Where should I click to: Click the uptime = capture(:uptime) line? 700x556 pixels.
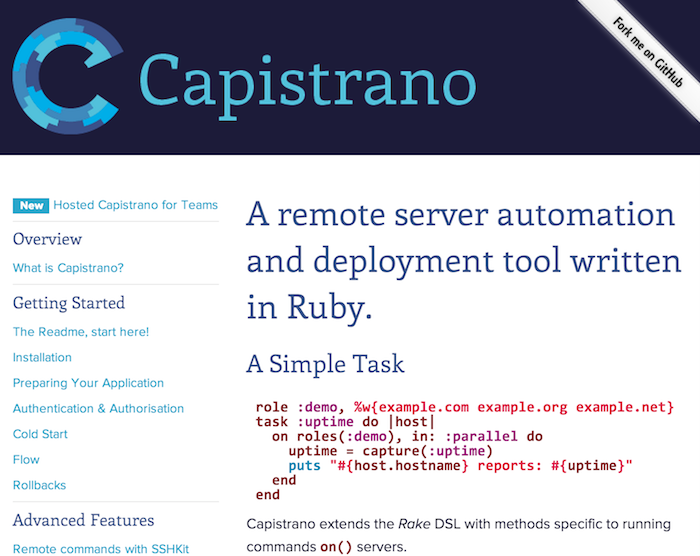[390, 451]
